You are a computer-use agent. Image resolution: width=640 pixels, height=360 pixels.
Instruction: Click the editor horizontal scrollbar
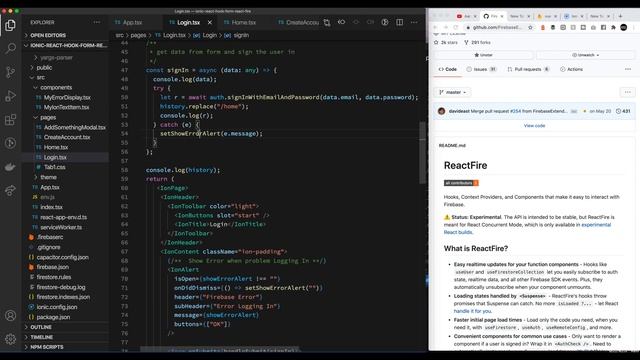[x=220, y=349]
